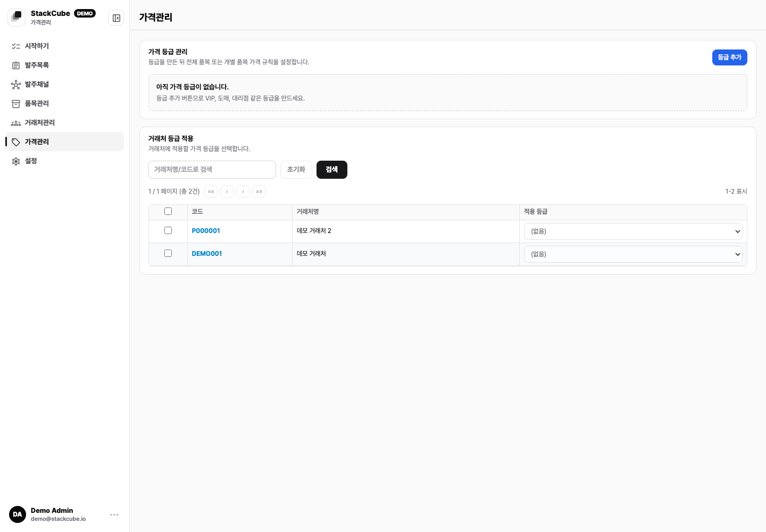766x532 pixels.
Task: Navigate to 거래처관리 menu
Action: 64,123
